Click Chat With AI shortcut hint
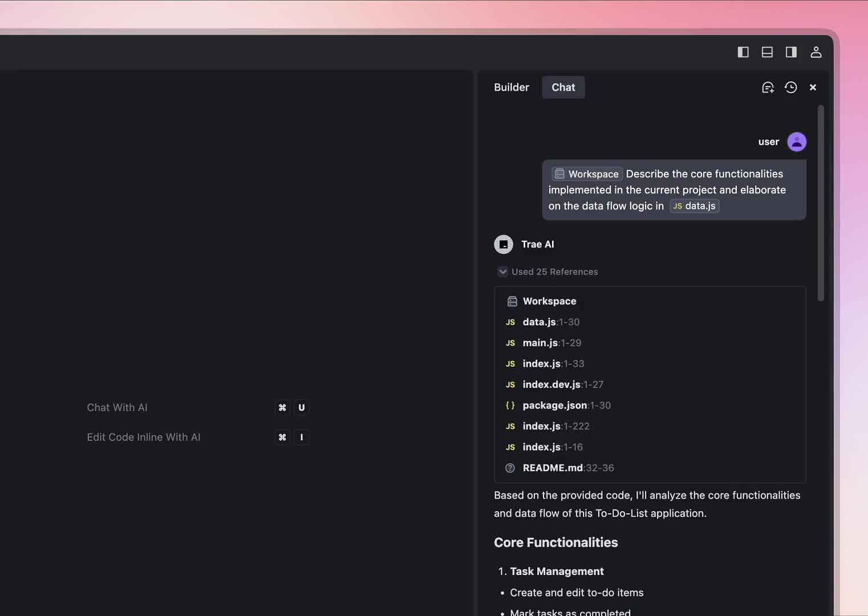The image size is (868, 616). [x=117, y=407]
